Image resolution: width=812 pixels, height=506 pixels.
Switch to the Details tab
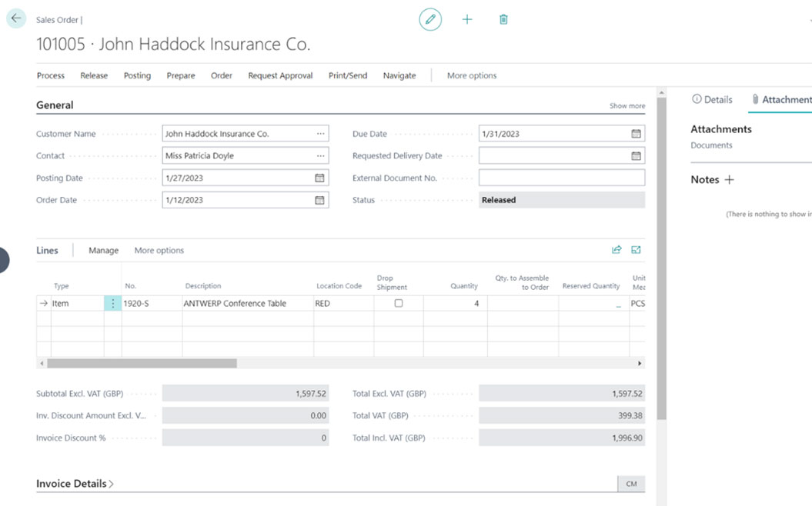pos(712,99)
